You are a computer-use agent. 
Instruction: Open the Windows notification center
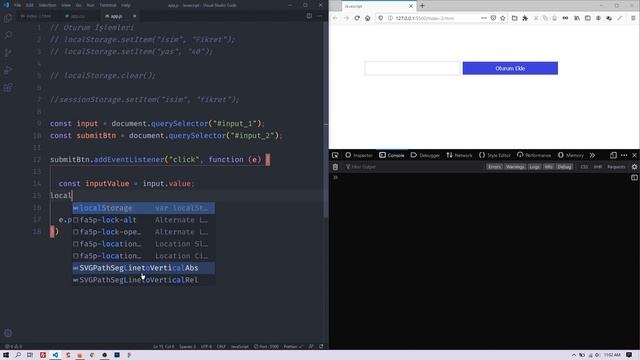pos(629,355)
